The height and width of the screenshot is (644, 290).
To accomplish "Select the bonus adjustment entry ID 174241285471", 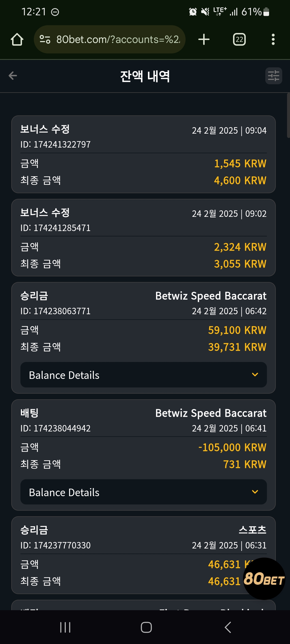I will [144, 237].
